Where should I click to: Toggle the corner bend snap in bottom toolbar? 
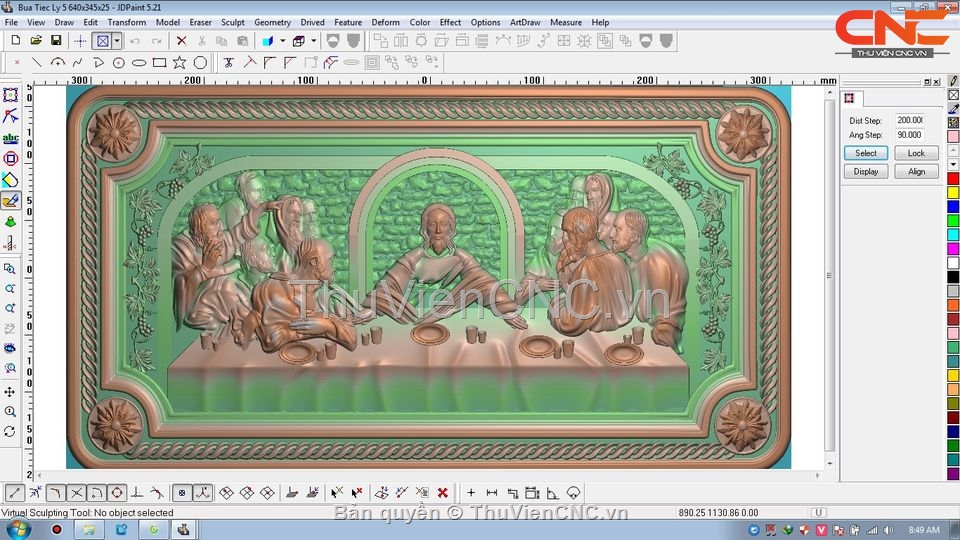click(55, 492)
